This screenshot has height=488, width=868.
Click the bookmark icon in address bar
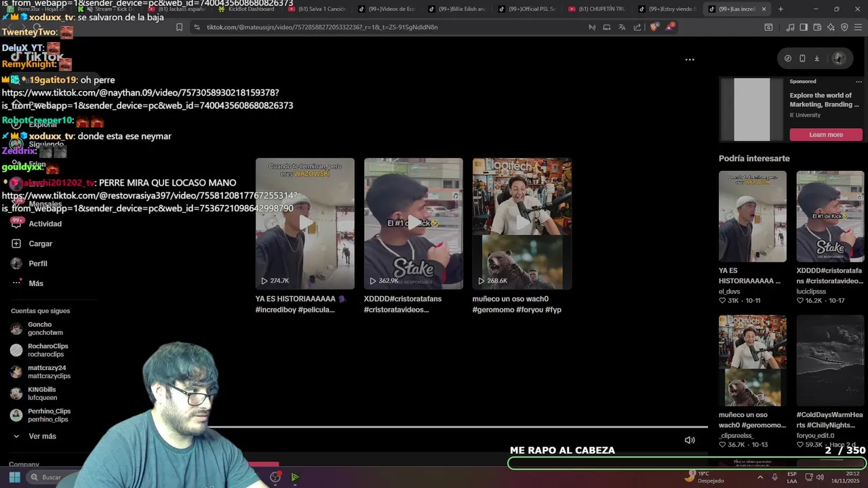point(179,27)
